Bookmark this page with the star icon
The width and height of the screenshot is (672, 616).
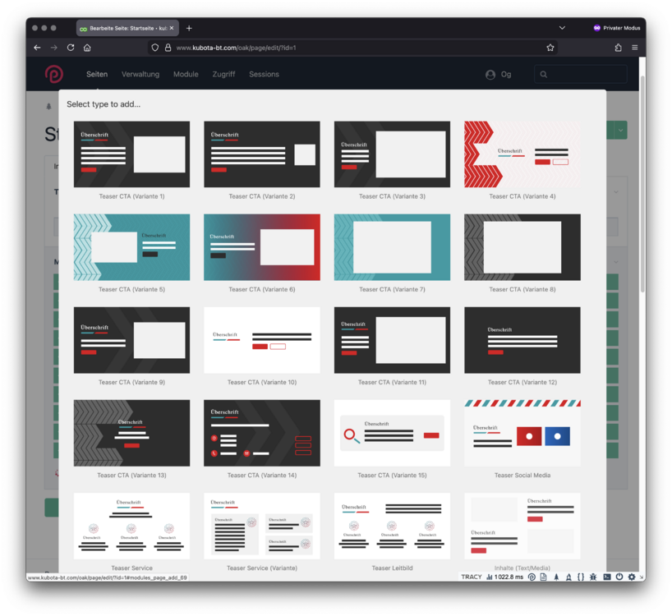550,48
